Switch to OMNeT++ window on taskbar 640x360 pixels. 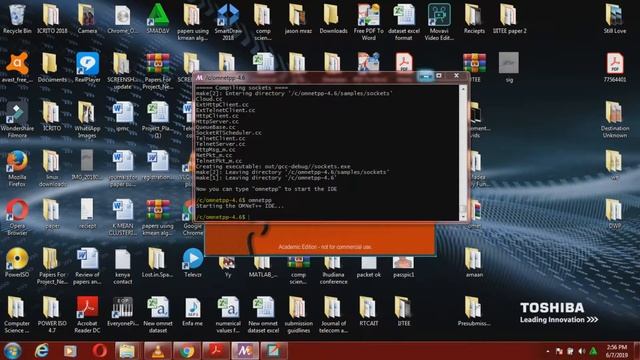[x=244, y=351]
